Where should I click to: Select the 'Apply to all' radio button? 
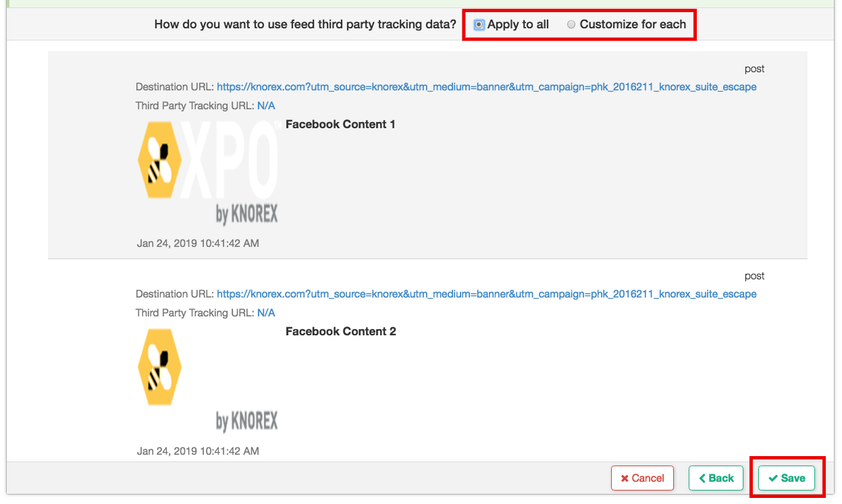pyautogui.click(x=479, y=25)
